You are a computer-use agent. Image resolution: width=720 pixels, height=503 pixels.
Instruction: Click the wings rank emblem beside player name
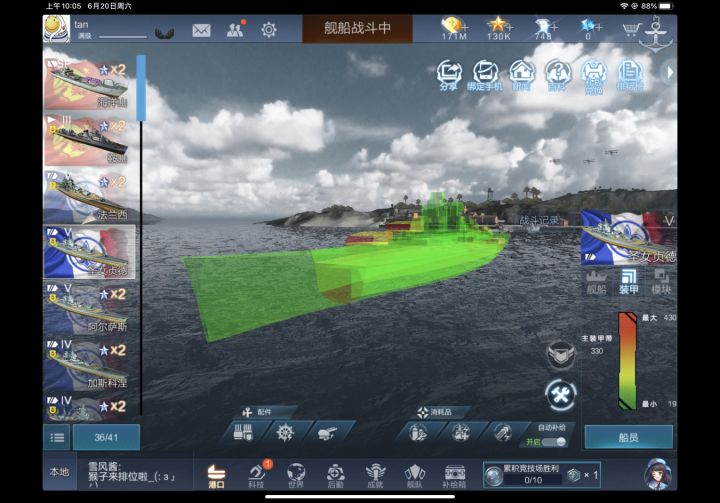point(164,33)
